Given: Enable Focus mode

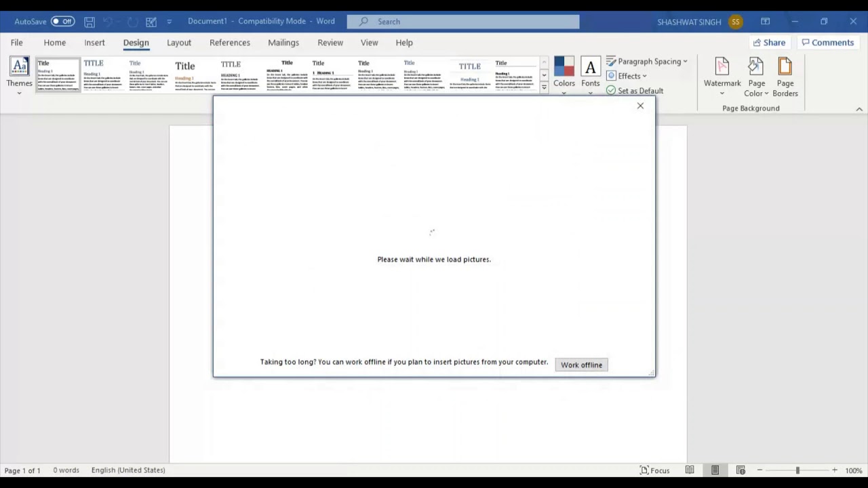Looking at the screenshot, I should 655,470.
